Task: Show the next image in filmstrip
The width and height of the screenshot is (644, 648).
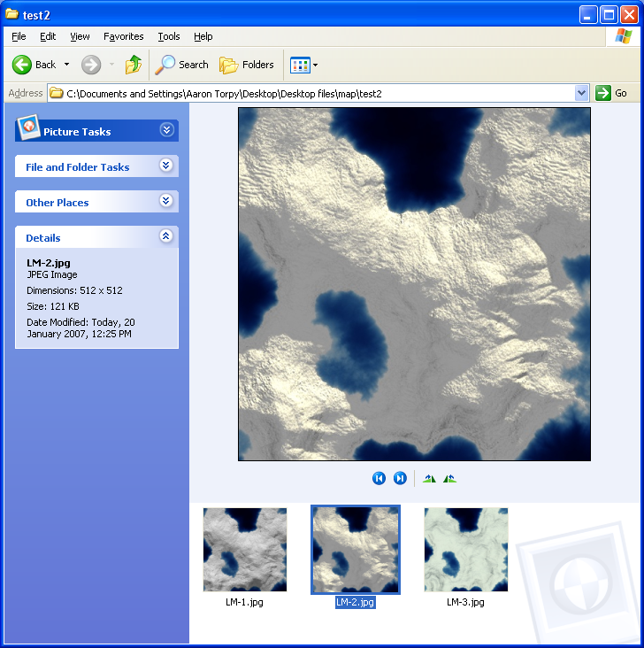Action: 400,478
